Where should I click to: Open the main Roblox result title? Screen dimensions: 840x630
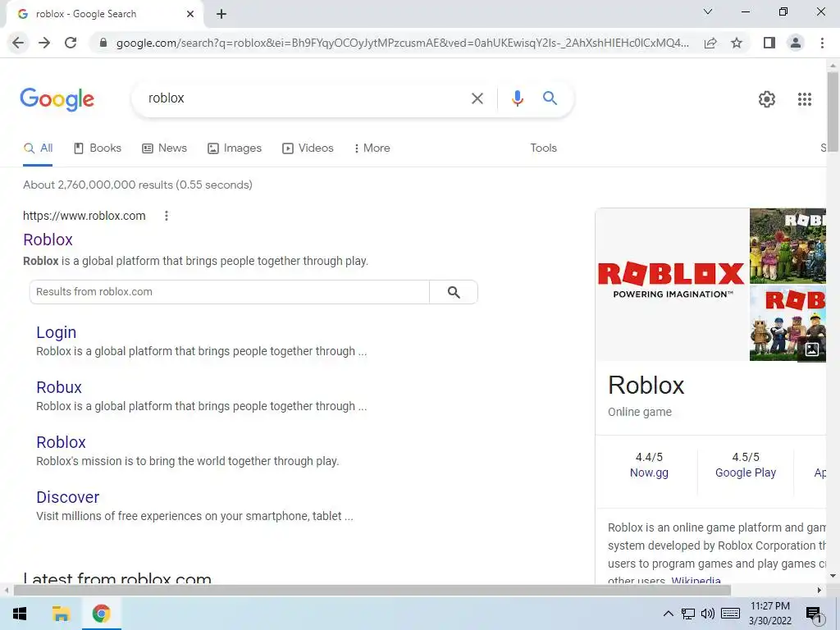tap(48, 240)
